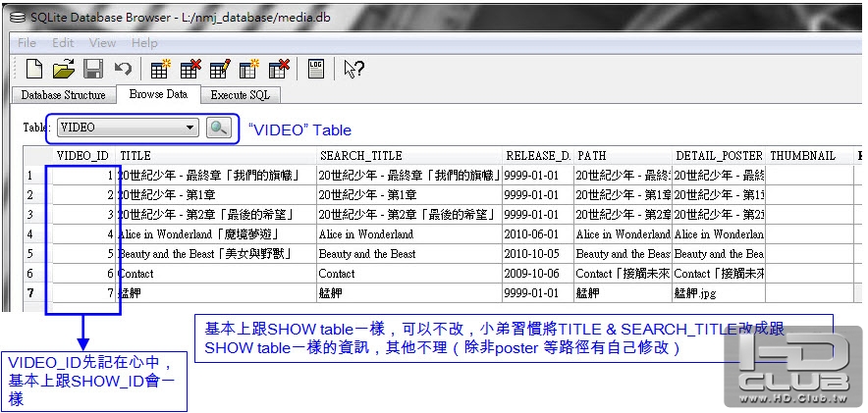868x413 pixels.
Task: Switch to the Database Structure tab
Action: coord(63,95)
